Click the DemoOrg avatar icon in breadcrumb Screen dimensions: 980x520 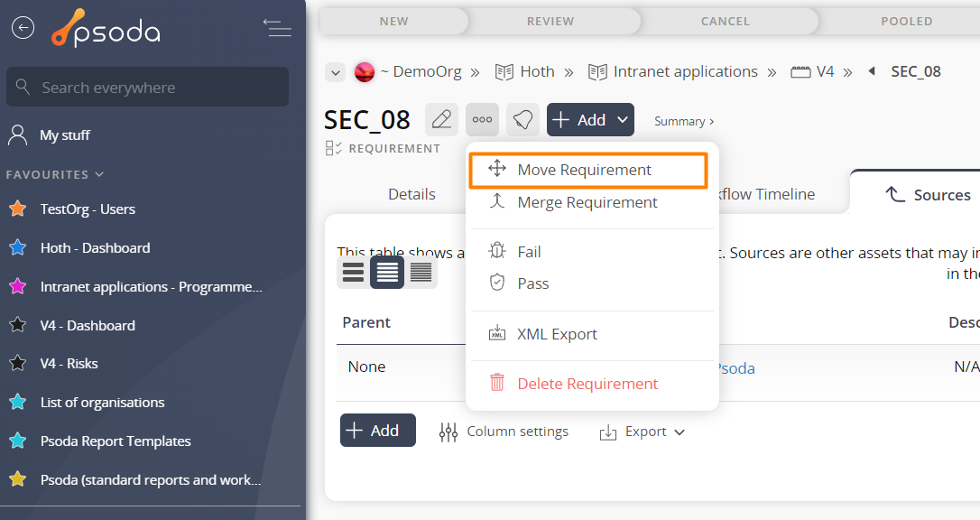[365, 72]
